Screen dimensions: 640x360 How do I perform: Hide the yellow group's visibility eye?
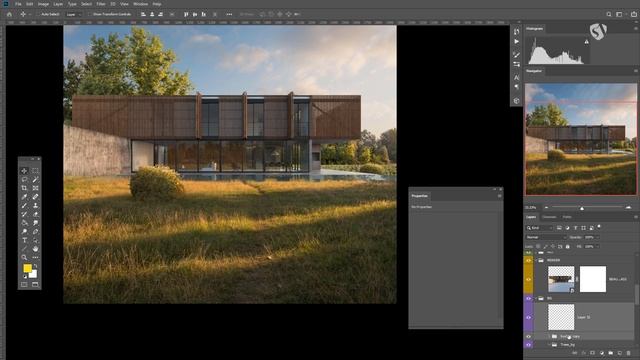tap(528, 260)
